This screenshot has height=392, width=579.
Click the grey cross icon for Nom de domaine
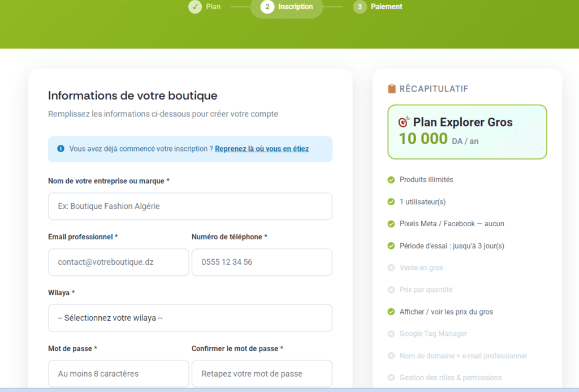pos(391,356)
